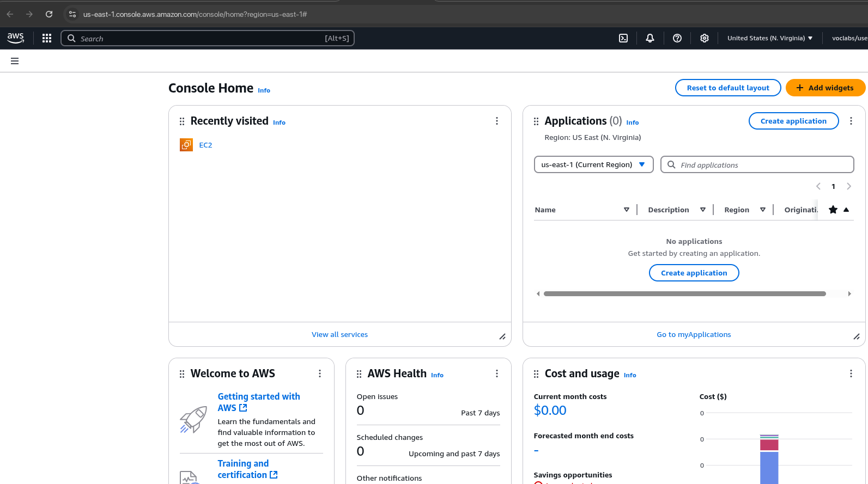Screen dimensions: 868x484
Task: Open the EC2 service icon in Recently visited
Action: 186,145
